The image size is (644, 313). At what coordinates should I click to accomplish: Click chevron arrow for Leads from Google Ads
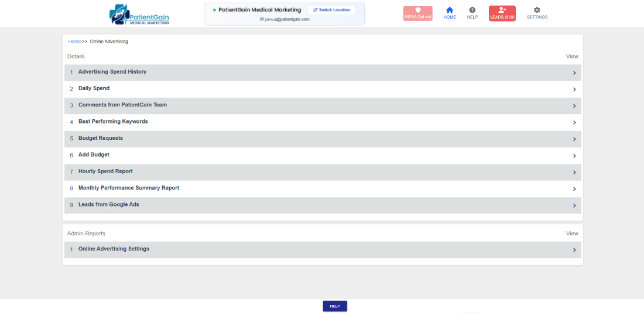[x=574, y=205]
